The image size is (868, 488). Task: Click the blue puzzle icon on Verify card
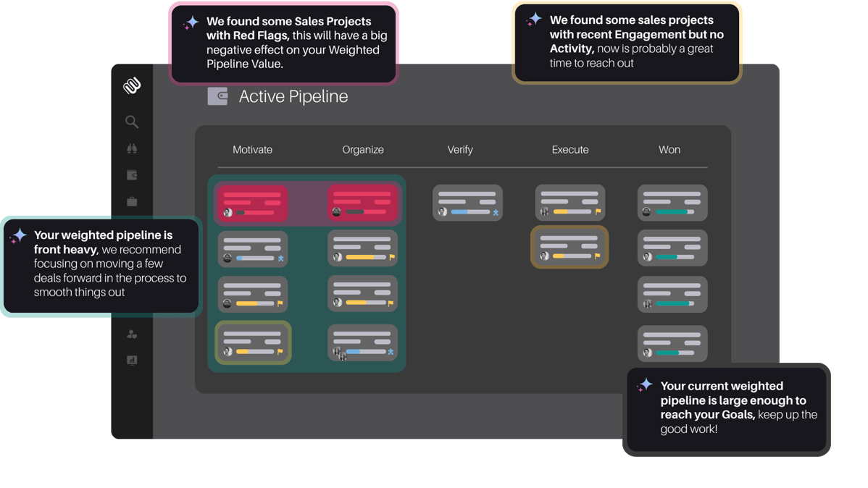pos(496,213)
